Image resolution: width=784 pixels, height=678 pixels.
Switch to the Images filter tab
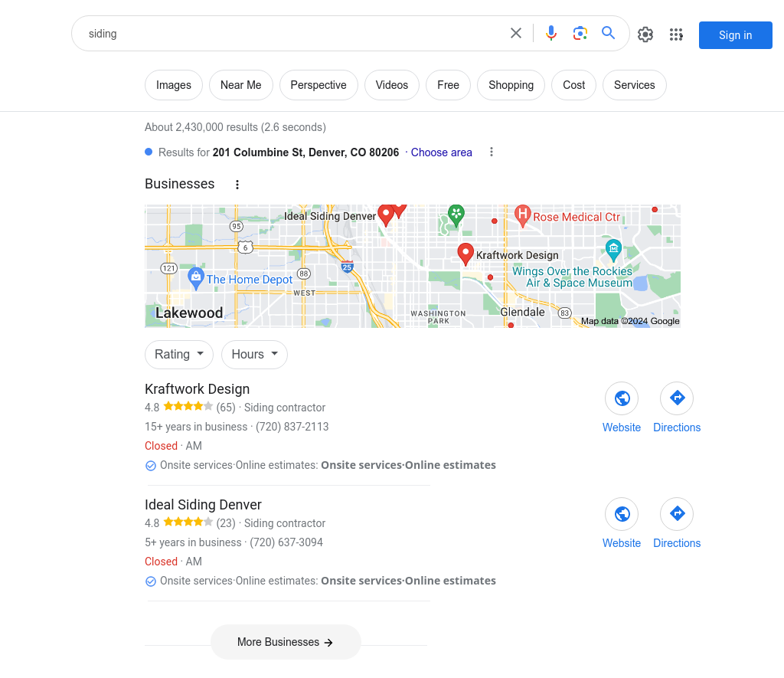174,85
